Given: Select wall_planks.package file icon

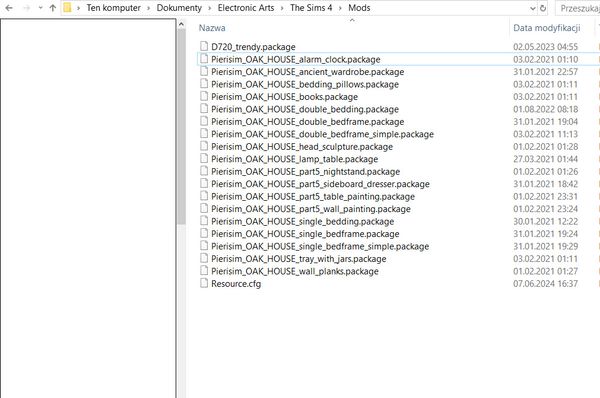Looking at the screenshot, I should [204, 271].
